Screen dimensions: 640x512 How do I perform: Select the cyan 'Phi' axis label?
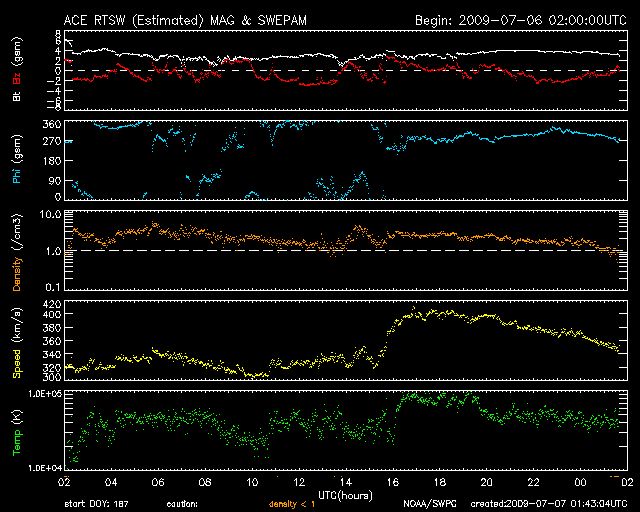pos(16,176)
